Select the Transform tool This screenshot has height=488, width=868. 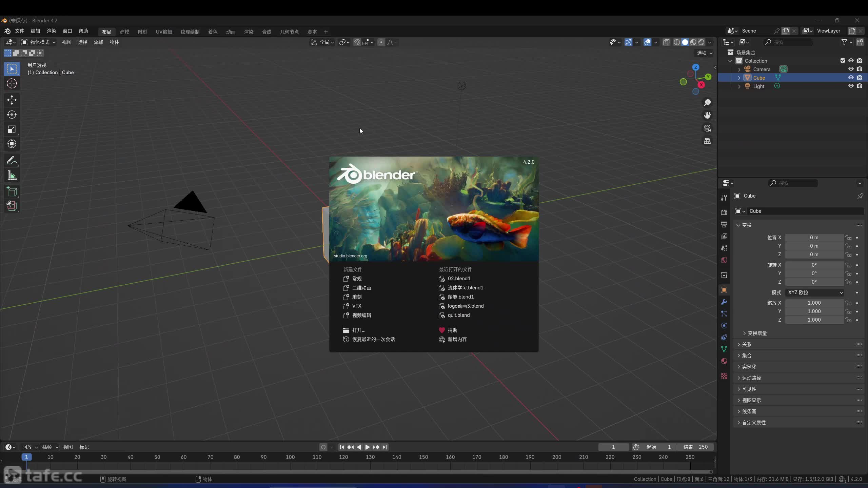click(12, 144)
